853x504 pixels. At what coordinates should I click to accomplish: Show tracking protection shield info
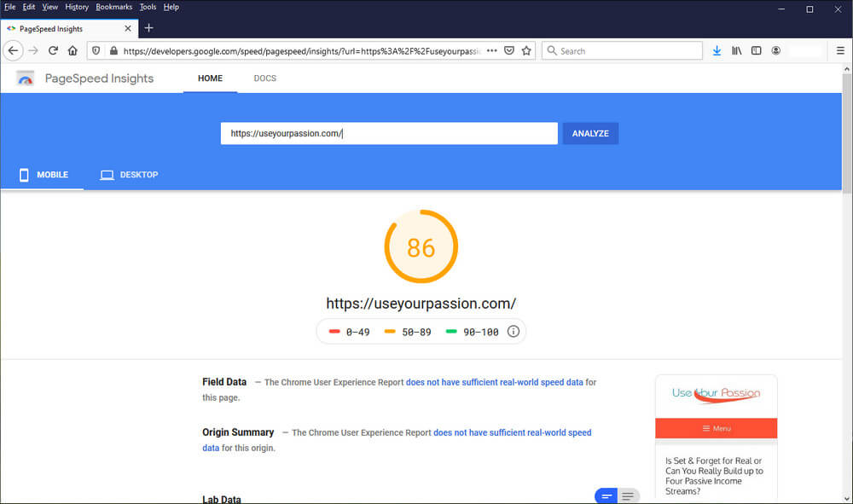[96, 50]
